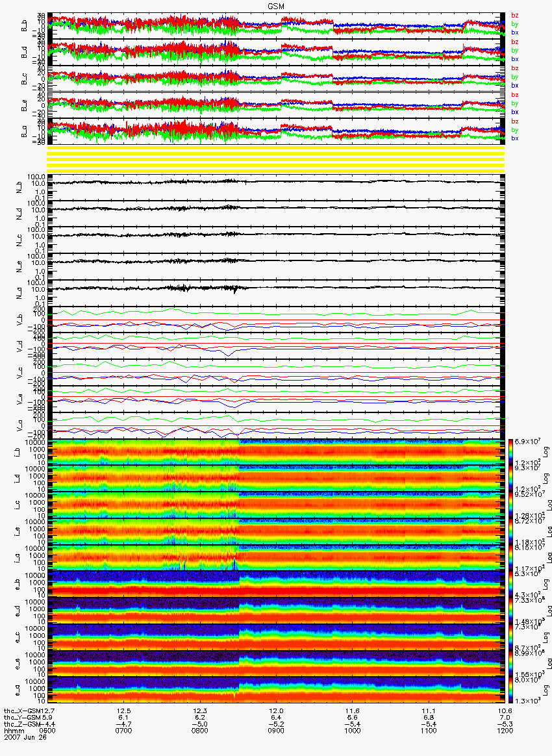The height and width of the screenshot is (756, 552).
Task: Click the thc_Z-GSM row label
Action: (x=23, y=724)
